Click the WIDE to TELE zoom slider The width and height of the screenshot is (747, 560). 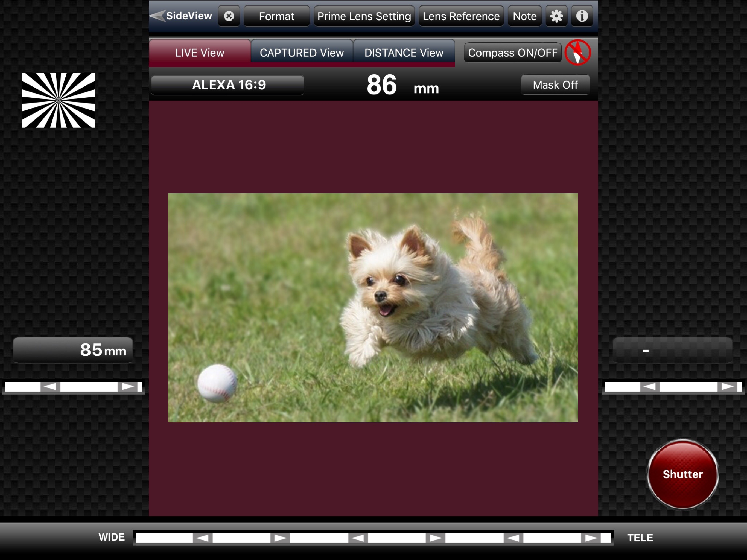coord(373,537)
